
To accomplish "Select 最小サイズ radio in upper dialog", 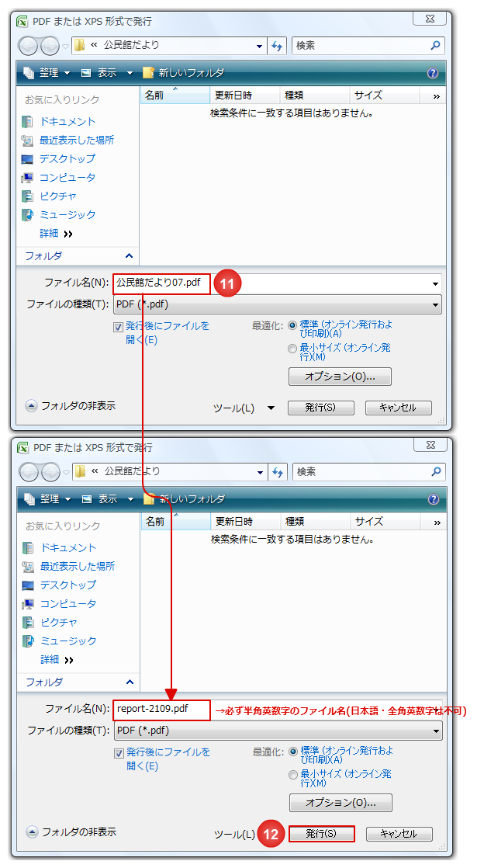I will point(292,349).
